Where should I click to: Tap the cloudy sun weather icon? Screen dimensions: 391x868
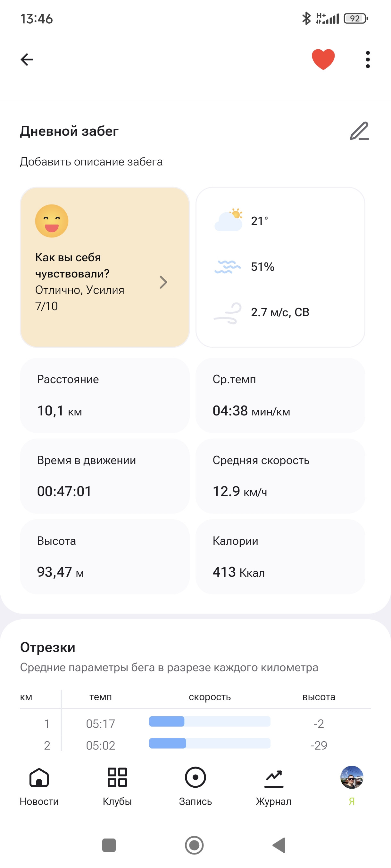[229, 220]
